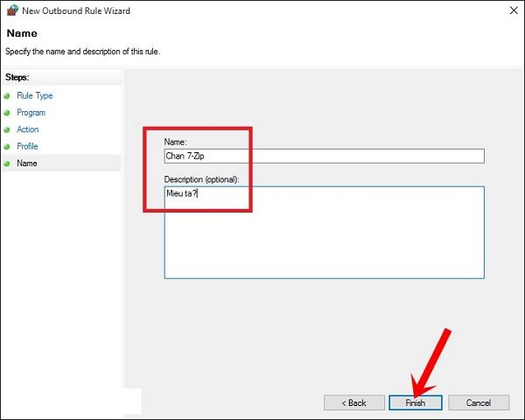Image resolution: width=525 pixels, height=420 pixels.
Task: Click green bullet beside Program step
Action: coord(8,113)
